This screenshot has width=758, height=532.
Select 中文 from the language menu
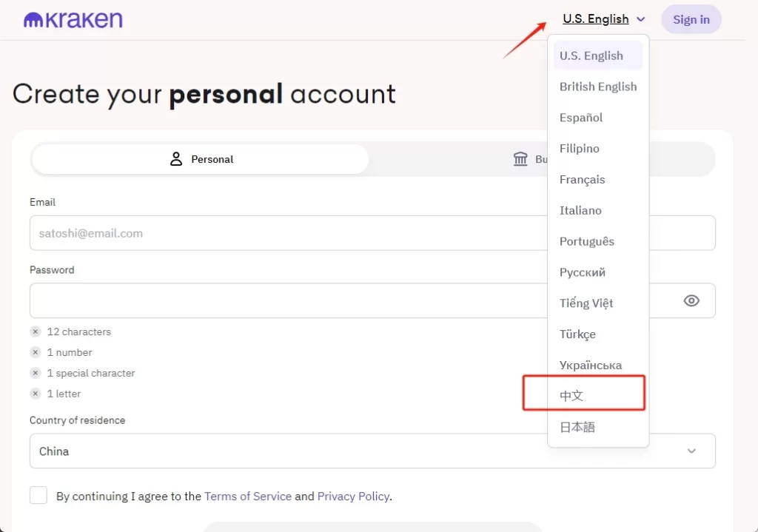571,396
